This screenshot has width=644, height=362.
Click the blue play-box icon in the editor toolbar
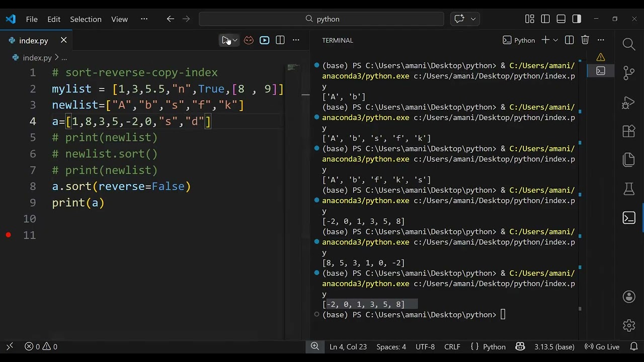point(264,40)
